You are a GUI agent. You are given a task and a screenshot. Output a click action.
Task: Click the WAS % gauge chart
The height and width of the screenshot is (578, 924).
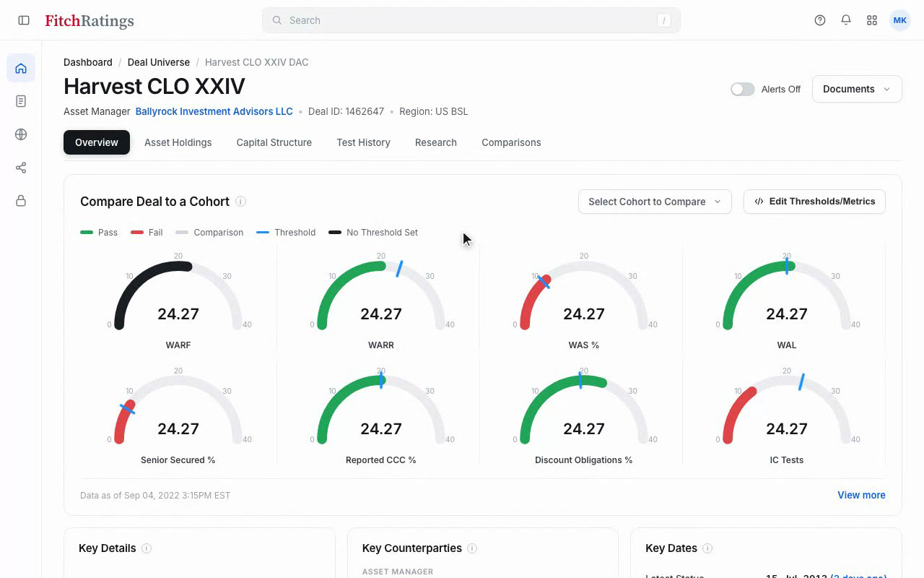coord(584,300)
